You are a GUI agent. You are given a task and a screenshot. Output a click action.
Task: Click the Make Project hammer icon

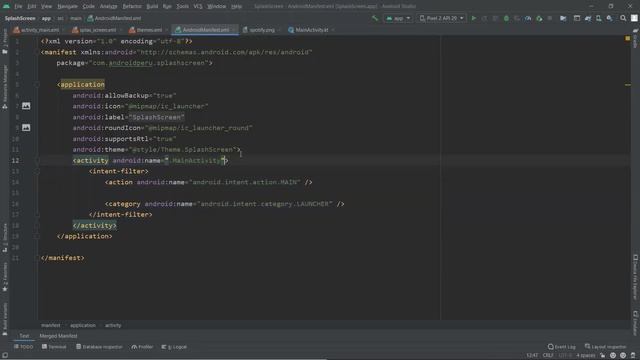[x=375, y=18]
